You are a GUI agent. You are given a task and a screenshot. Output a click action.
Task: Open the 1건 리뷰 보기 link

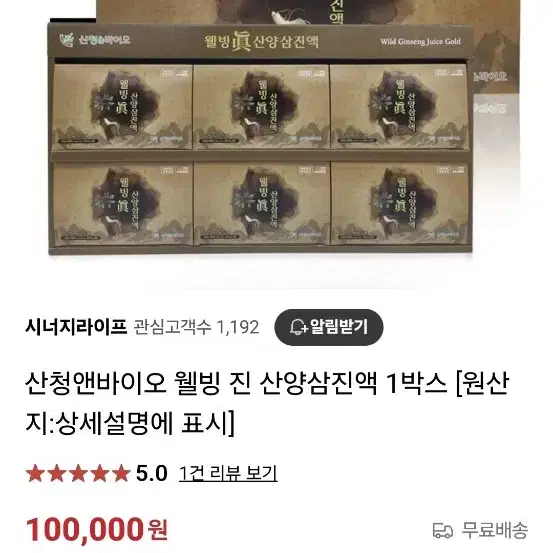pyautogui.click(x=228, y=473)
